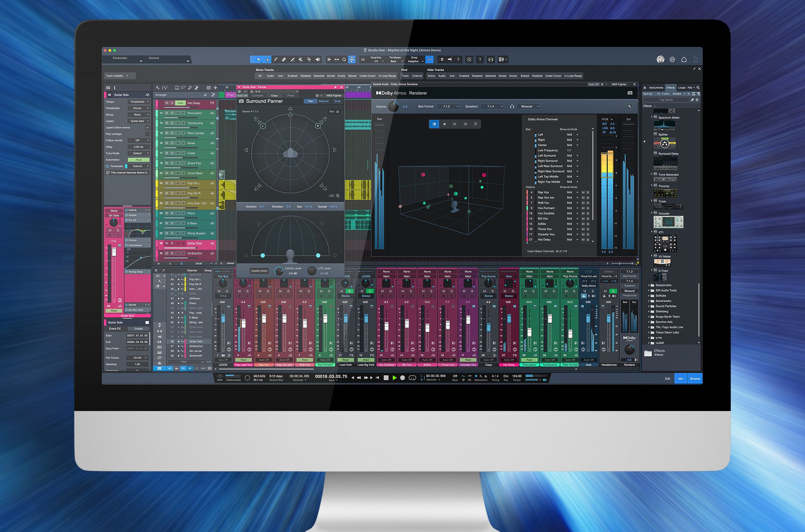The width and height of the screenshot is (805, 532).
Task: Select the Eraser tool in toolbar
Action: coord(284,60)
